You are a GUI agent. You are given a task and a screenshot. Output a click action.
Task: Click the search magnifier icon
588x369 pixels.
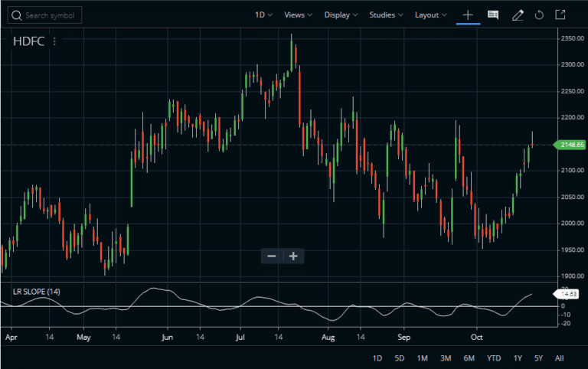point(17,15)
